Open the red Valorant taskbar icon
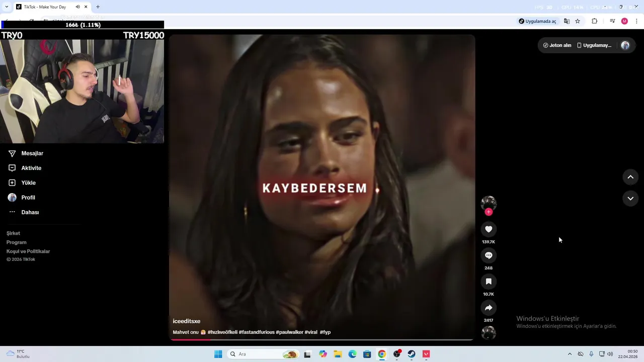The width and height of the screenshot is (644, 362). (427, 354)
